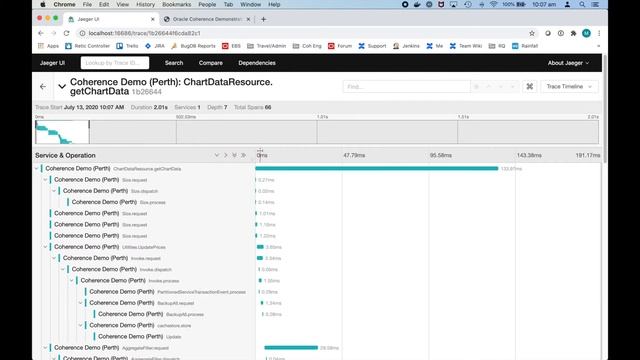Click the AggregateFilter.request span bar
The width and height of the screenshot is (640, 360).
point(291,348)
